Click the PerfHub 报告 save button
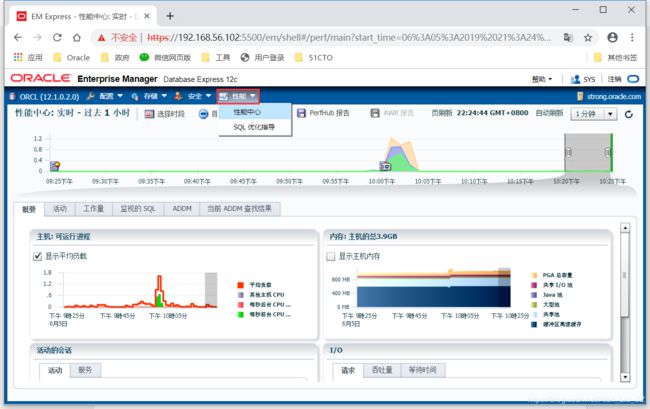This screenshot has width=650, height=409. [x=323, y=113]
